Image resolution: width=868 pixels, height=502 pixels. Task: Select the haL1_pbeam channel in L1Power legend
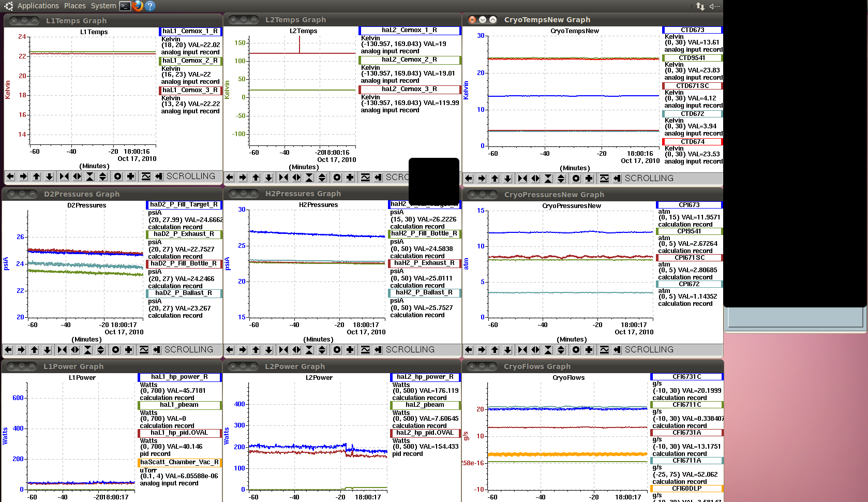179,405
